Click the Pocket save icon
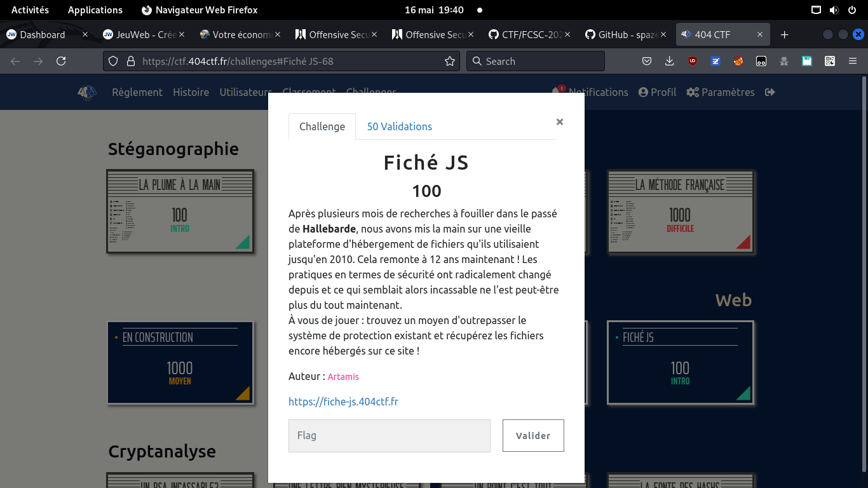 [x=646, y=61]
